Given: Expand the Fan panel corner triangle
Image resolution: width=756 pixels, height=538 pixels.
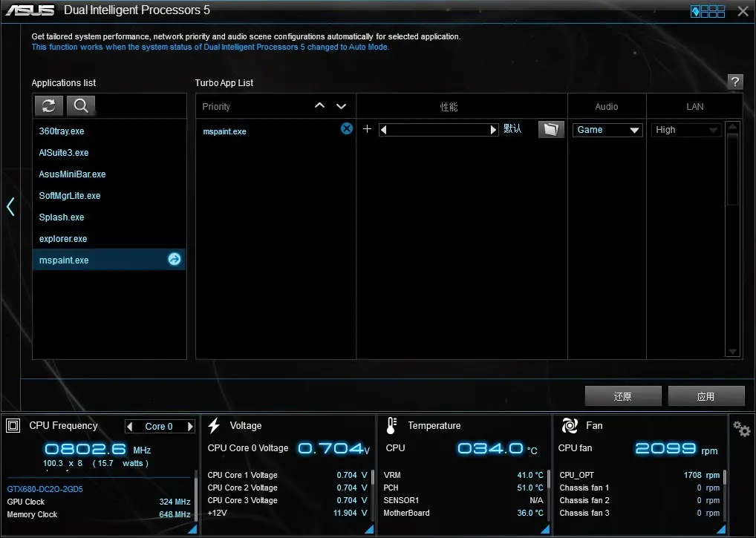Looking at the screenshot, I should pyautogui.click(x=721, y=529).
